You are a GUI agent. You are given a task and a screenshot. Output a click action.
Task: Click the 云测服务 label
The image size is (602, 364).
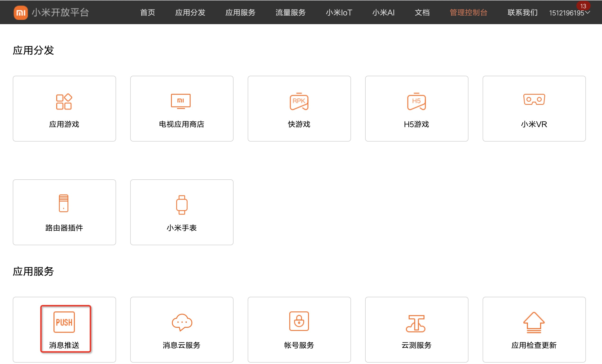416,345
